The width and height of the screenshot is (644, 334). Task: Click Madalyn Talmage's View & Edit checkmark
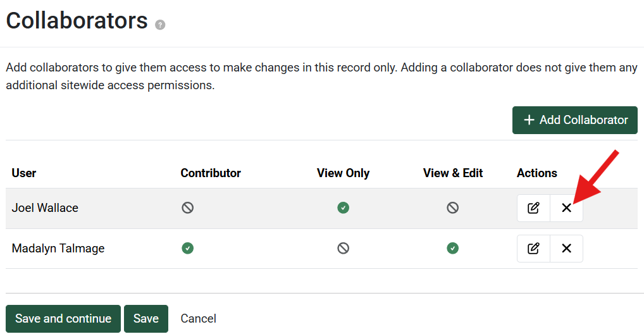pos(452,248)
